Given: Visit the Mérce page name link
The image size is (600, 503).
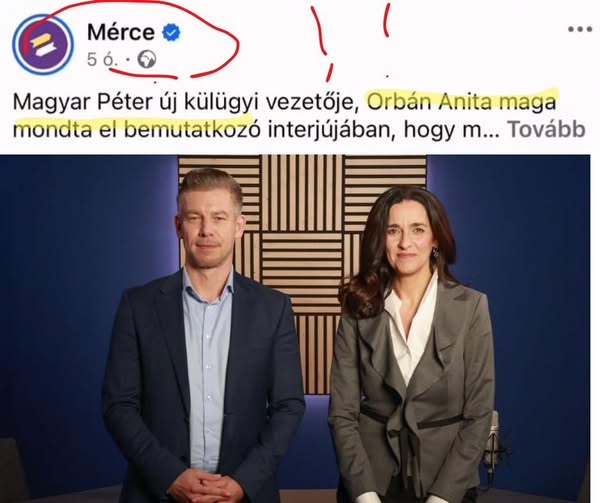Looking at the screenshot, I should tap(121, 32).
